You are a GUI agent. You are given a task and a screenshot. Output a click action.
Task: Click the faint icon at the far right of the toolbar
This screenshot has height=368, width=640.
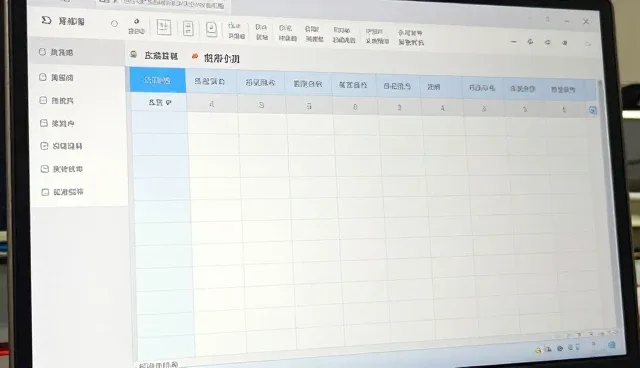click(588, 44)
